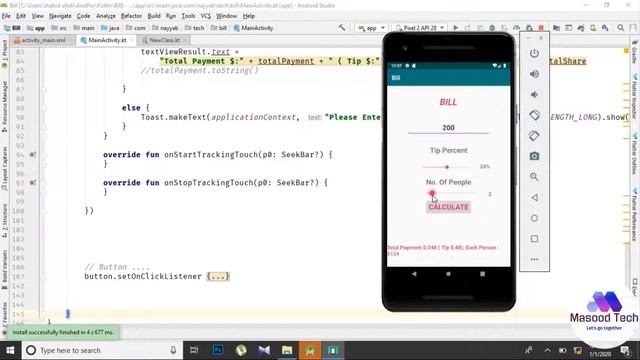Open the Tools menu

188,16
